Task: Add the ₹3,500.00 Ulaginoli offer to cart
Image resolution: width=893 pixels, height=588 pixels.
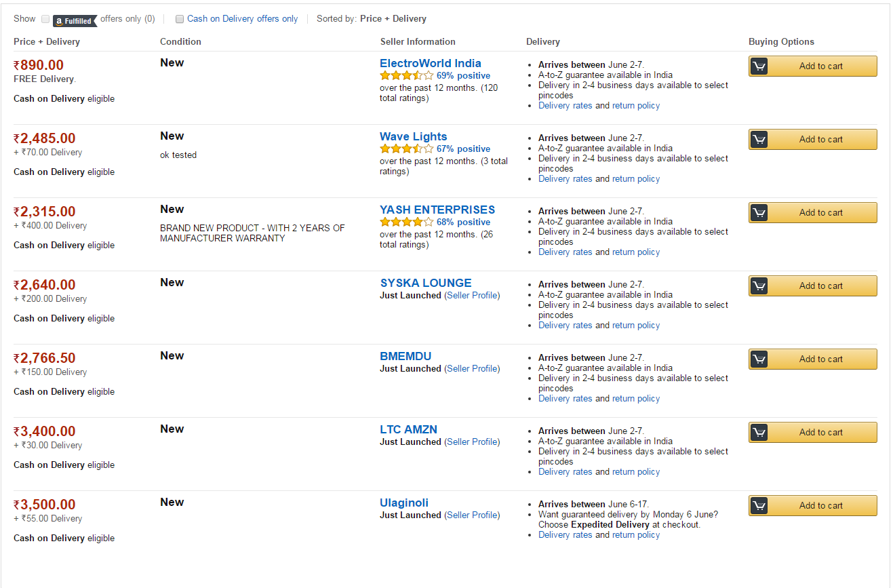Action: point(812,505)
